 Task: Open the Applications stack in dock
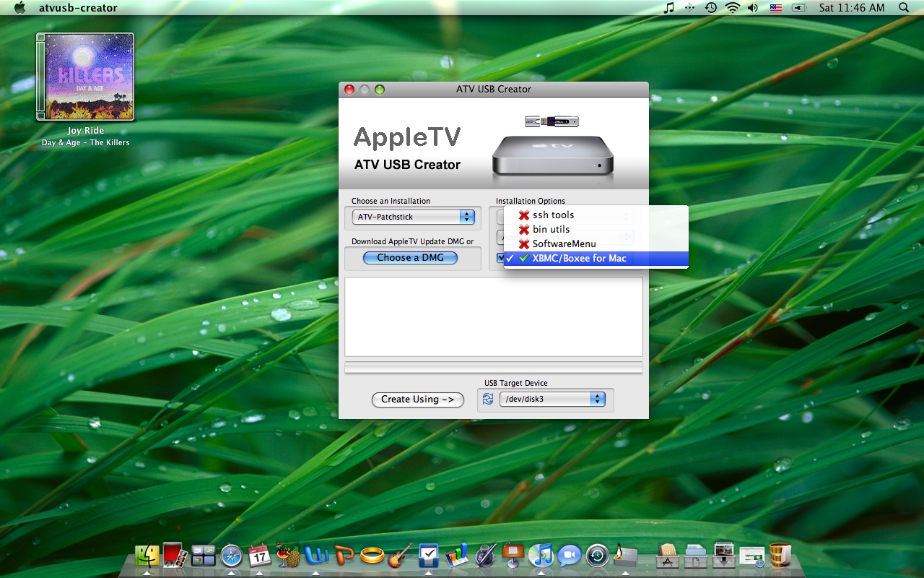tap(668, 555)
